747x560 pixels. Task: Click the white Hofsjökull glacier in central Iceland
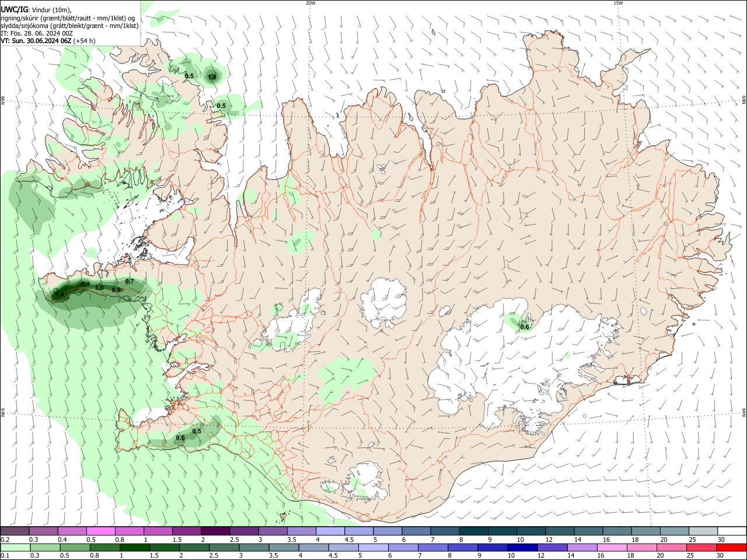coord(383,302)
